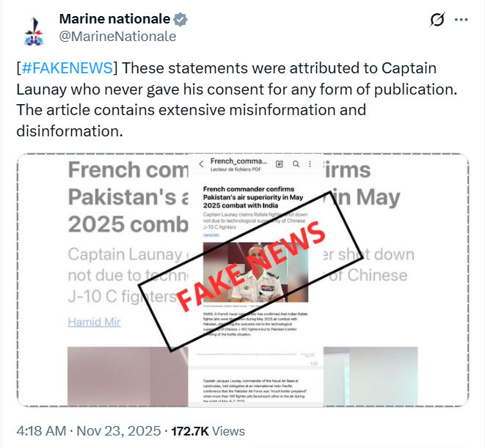Click the Marine nationale display name
485x448 pixels.
coord(114,19)
